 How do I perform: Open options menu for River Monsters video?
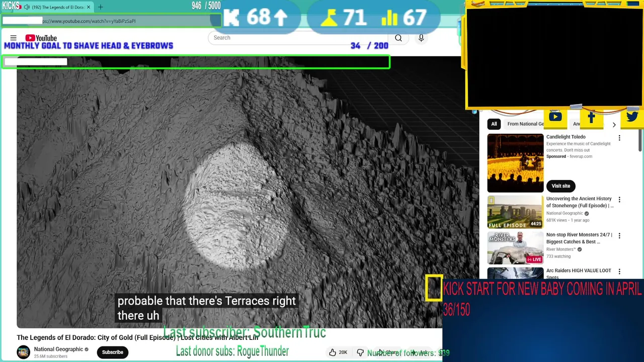point(619,235)
